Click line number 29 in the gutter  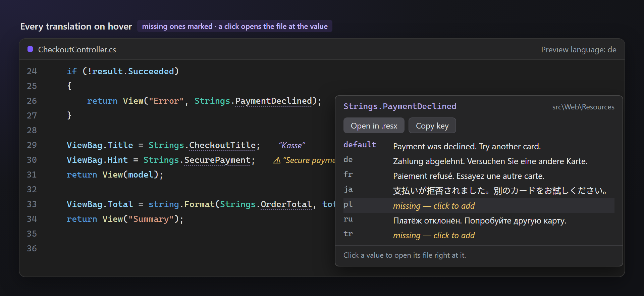point(32,145)
